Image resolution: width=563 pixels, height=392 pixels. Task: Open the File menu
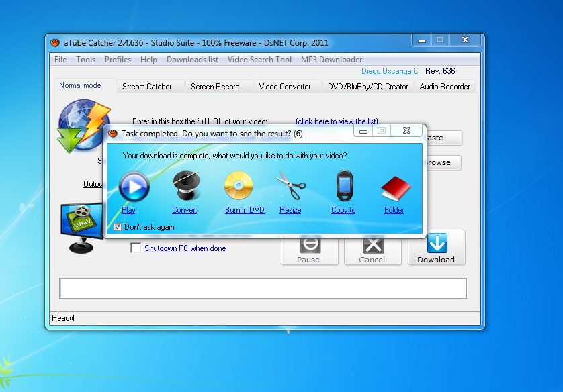tap(60, 60)
